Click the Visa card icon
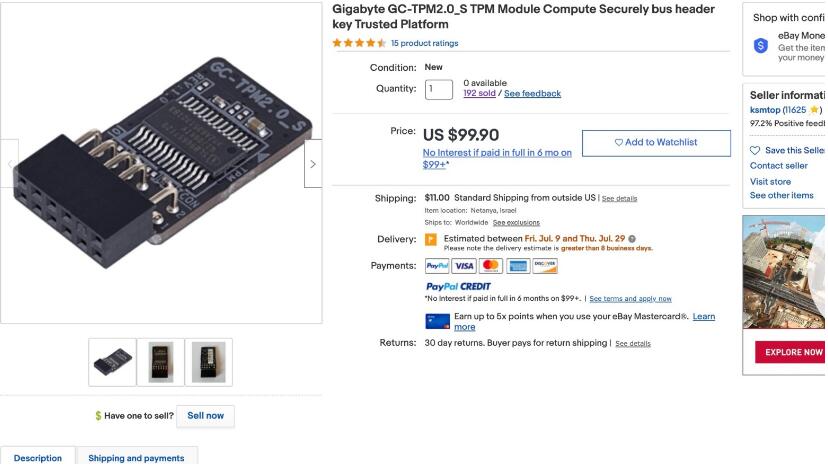The height and width of the screenshot is (467, 828). tap(464, 266)
